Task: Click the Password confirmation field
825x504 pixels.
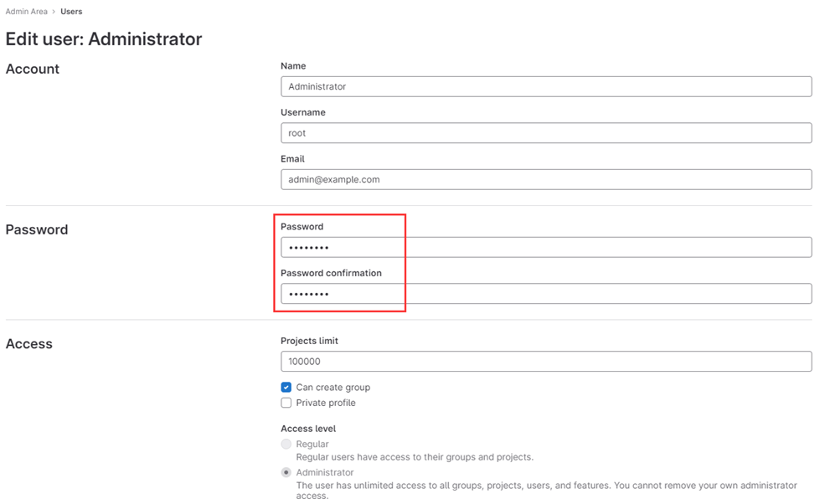Action: (546, 294)
